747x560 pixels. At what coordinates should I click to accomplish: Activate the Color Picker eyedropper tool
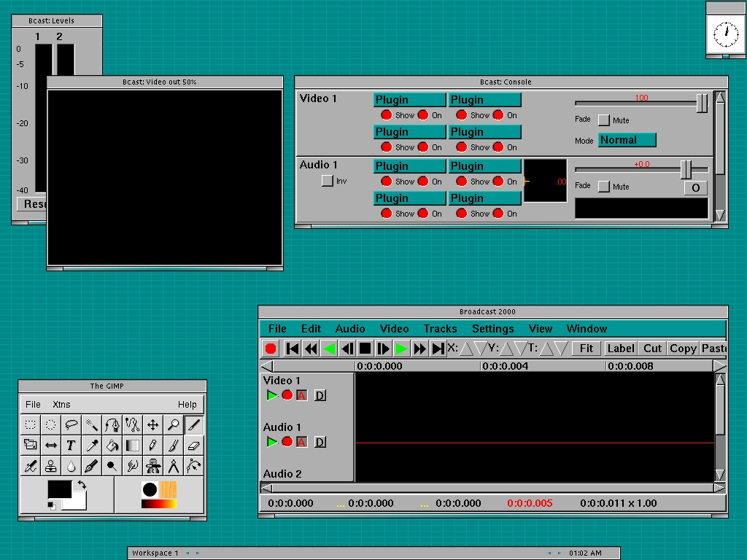pyautogui.click(x=91, y=445)
